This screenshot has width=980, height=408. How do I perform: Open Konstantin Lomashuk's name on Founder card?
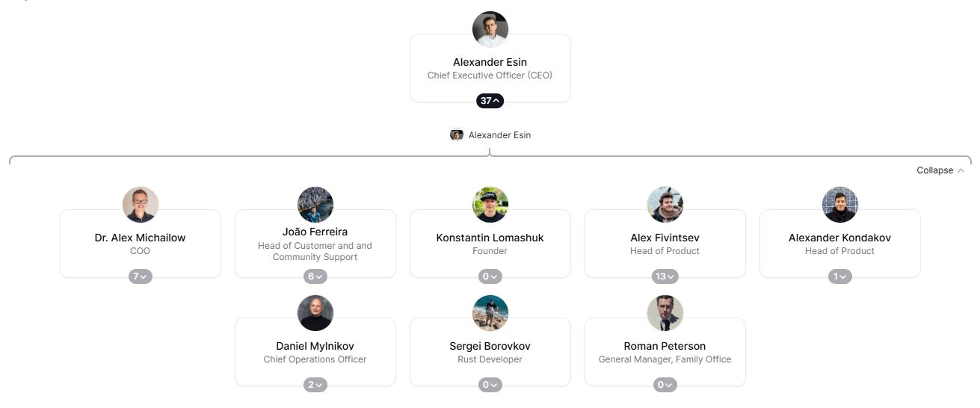coord(490,238)
